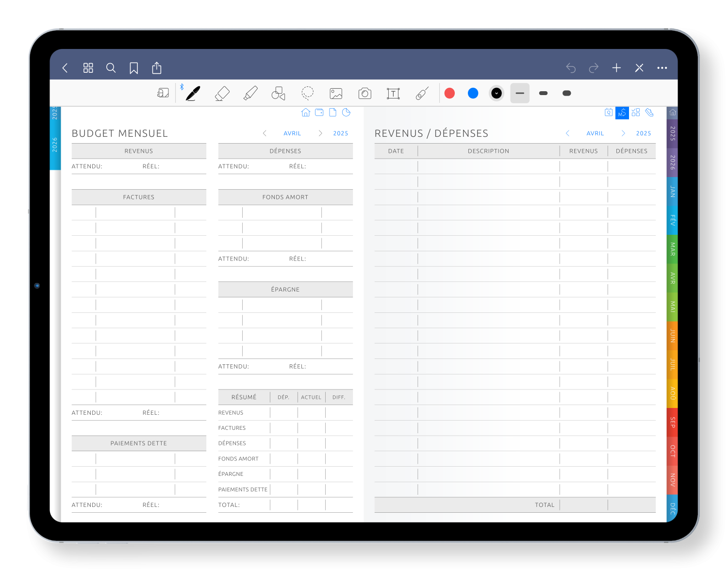This screenshot has width=728, height=570.
Task: Choose the medium stroke width
Action: pyautogui.click(x=543, y=93)
